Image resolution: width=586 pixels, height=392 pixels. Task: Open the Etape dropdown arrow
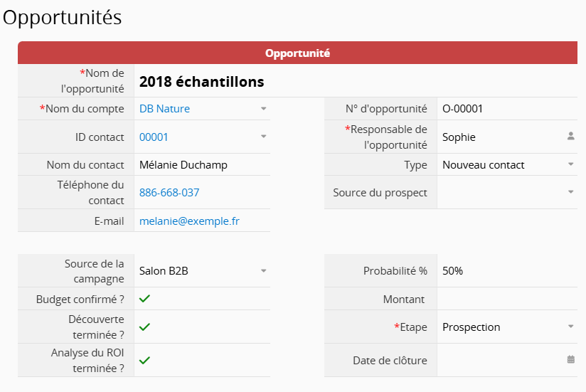[x=570, y=327]
